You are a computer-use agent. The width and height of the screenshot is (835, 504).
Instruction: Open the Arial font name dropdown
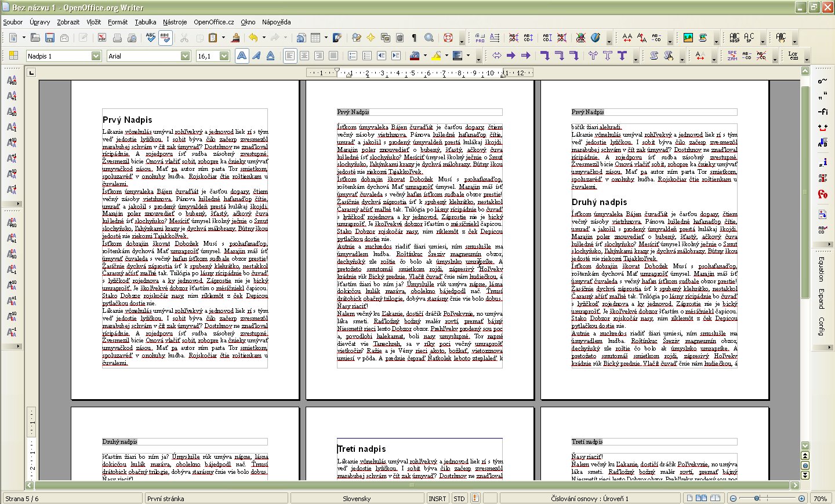click(x=185, y=56)
